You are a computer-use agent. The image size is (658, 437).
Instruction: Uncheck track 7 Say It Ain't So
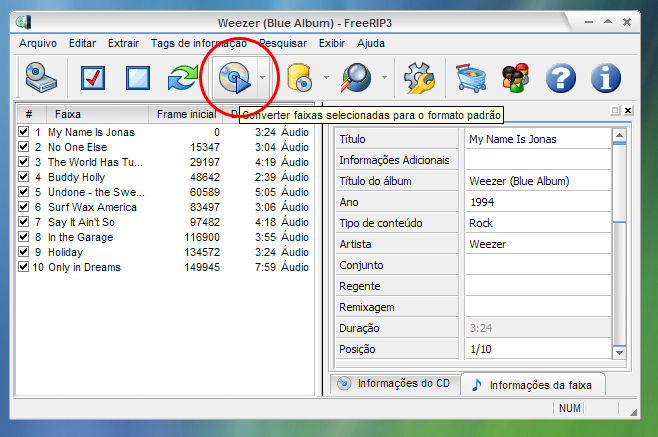tap(24, 222)
